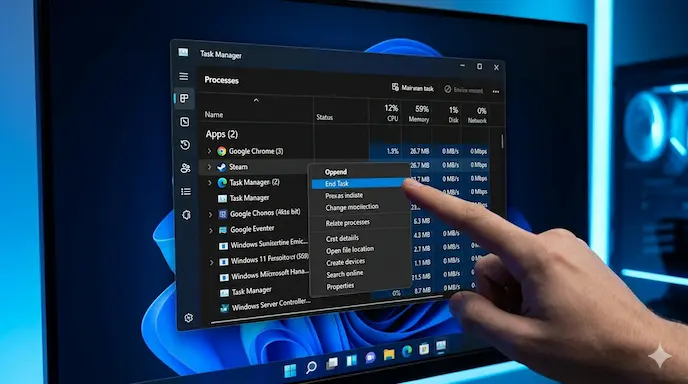Click the Processes page heading
Image resolution: width=688 pixels, height=384 pixels.
point(222,80)
